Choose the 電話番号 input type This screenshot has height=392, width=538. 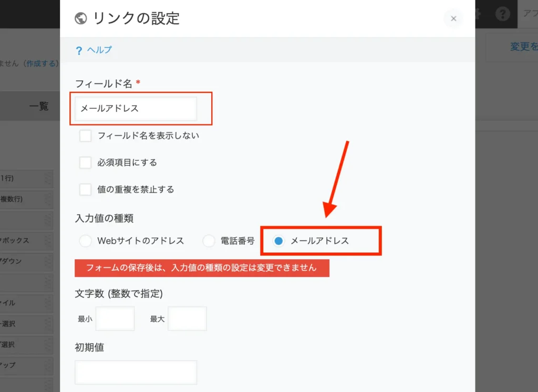coord(209,241)
